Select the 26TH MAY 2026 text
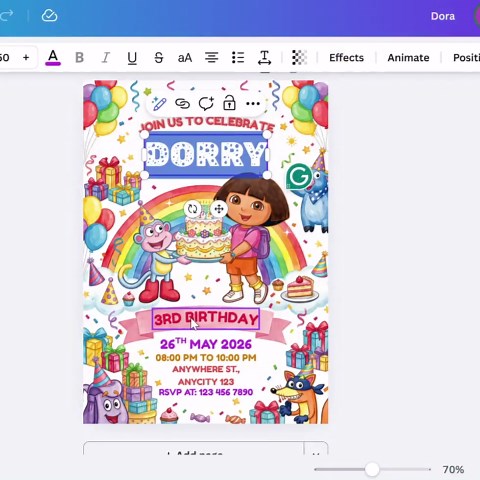480x480 pixels. coord(206,344)
